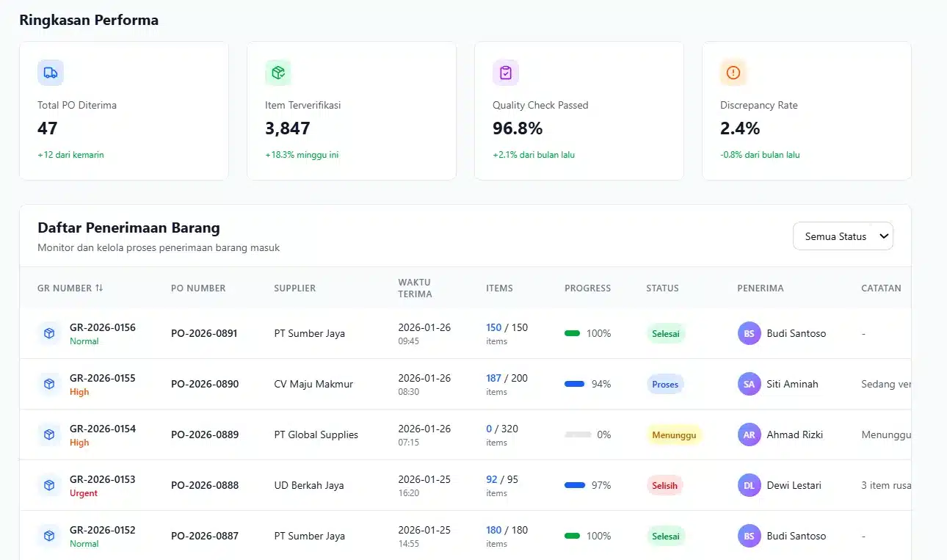947x560 pixels.
Task: Click the box icon beside GR-2026-0156
Action: 49,333
